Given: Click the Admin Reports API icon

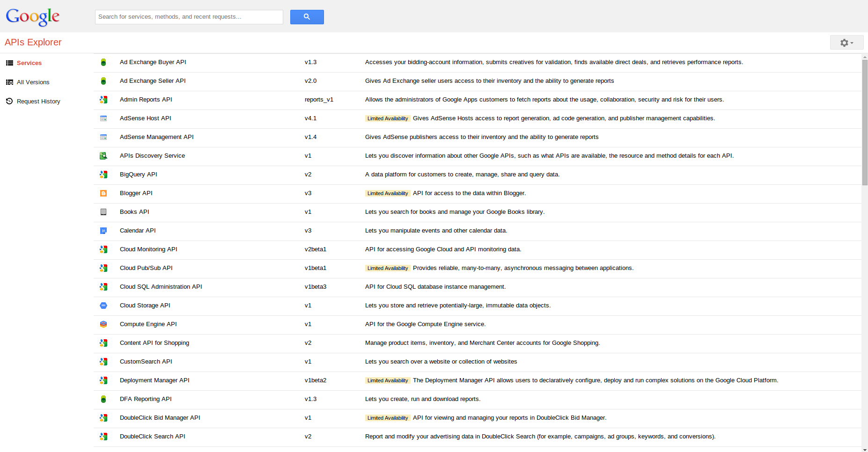Looking at the screenshot, I should [103, 100].
